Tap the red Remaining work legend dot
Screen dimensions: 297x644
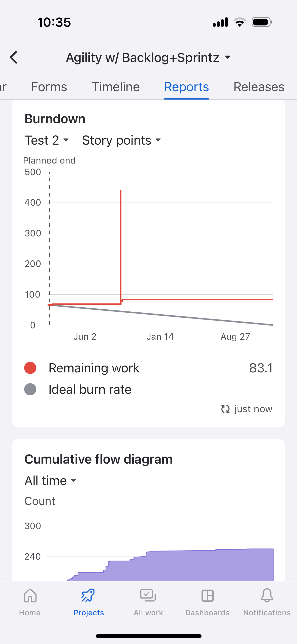click(30, 368)
